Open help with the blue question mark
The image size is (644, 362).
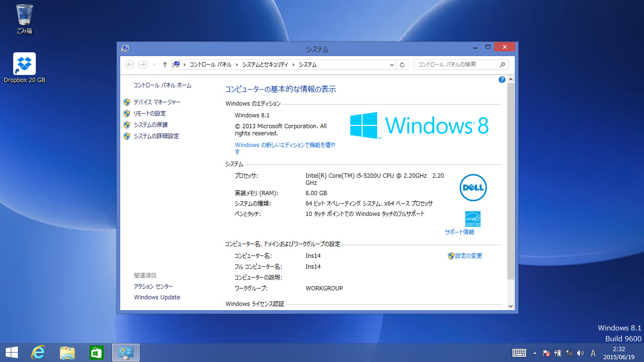(x=502, y=80)
